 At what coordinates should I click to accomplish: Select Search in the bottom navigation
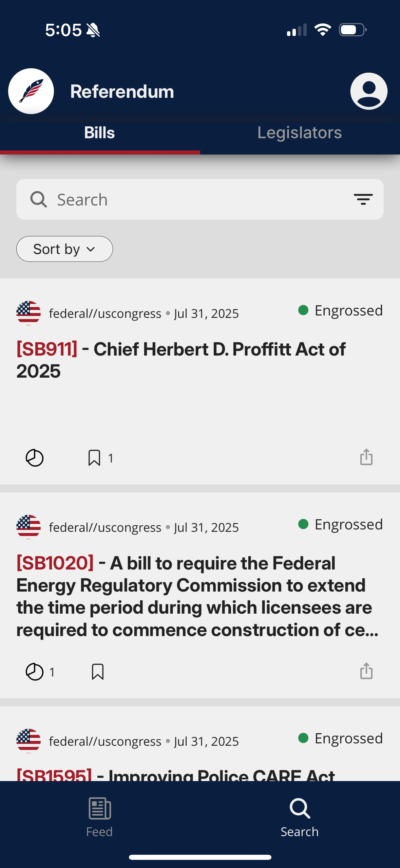(x=300, y=817)
